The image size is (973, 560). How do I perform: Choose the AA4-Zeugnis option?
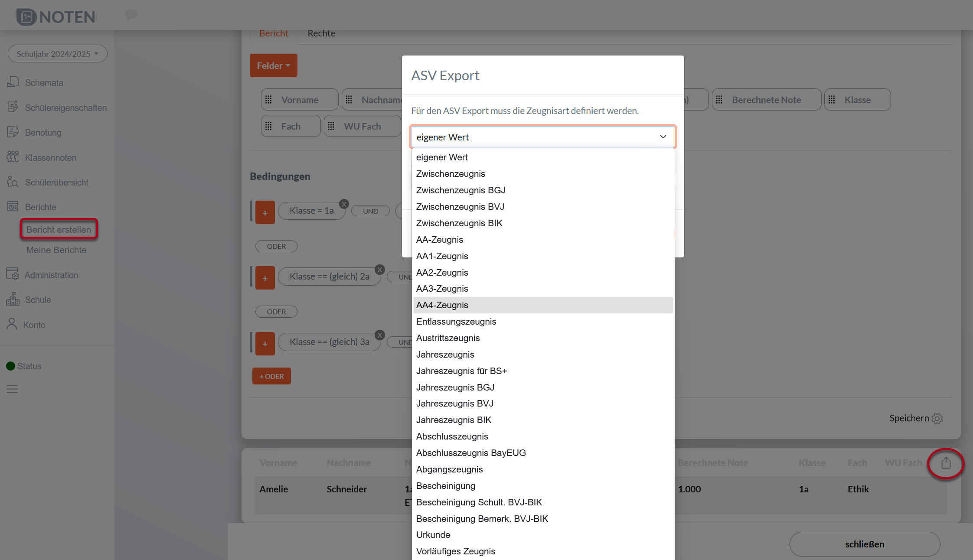442,305
